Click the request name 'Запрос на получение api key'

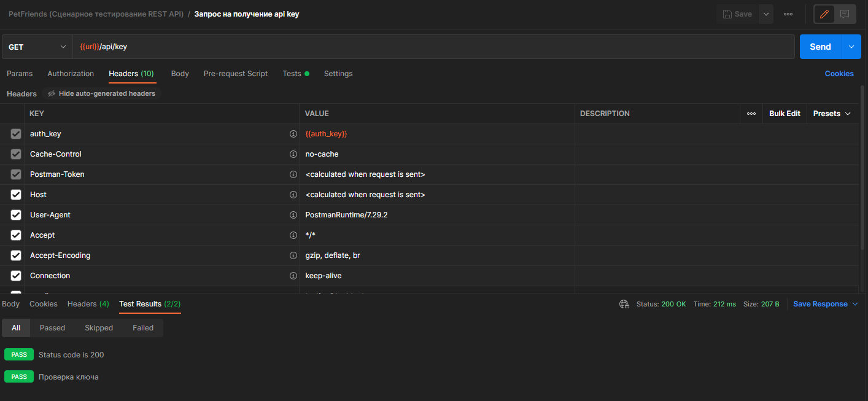(247, 14)
